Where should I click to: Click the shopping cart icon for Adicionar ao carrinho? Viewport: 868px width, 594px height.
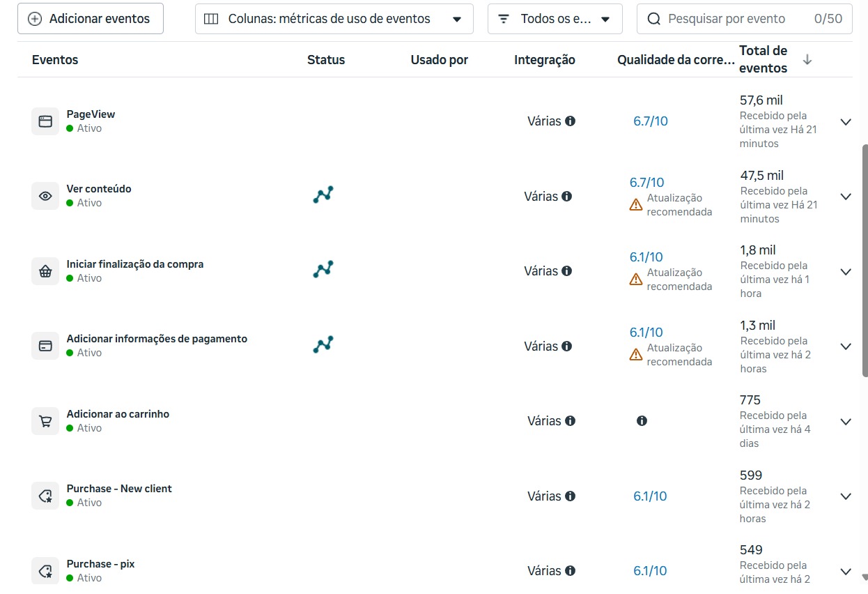point(45,421)
